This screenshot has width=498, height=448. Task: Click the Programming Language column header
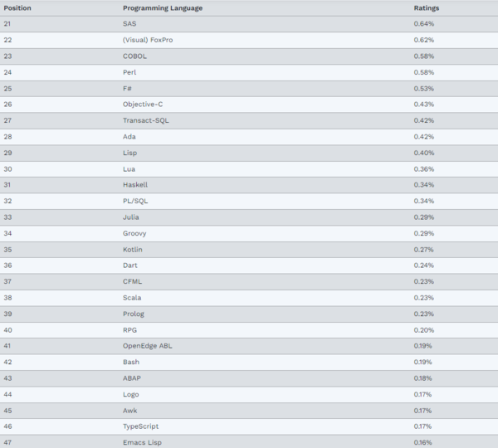coord(163,7)
